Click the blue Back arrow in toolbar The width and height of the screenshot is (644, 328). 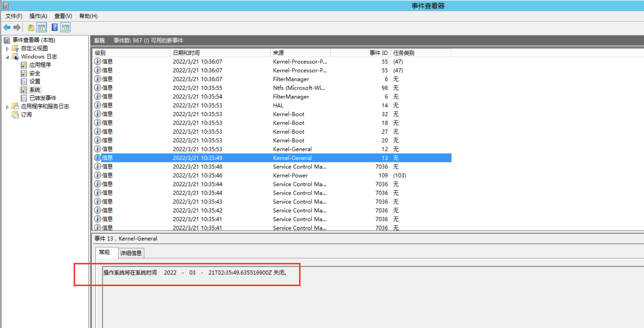7,27
